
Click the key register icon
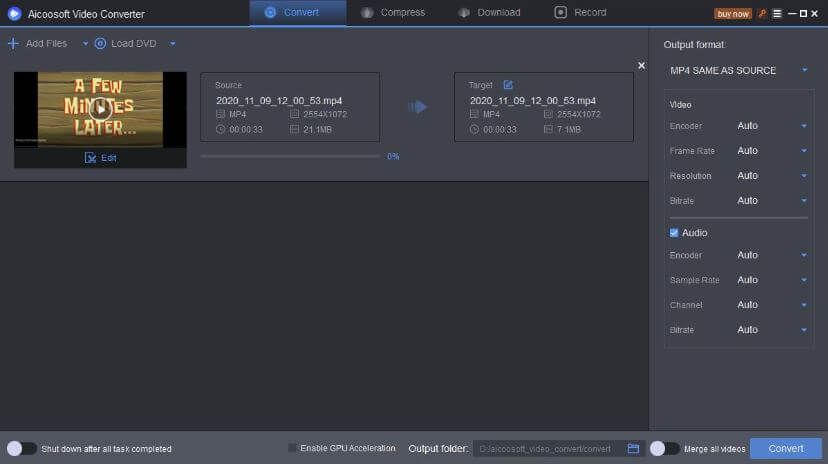pyautogui.click(x=762, y=13)
